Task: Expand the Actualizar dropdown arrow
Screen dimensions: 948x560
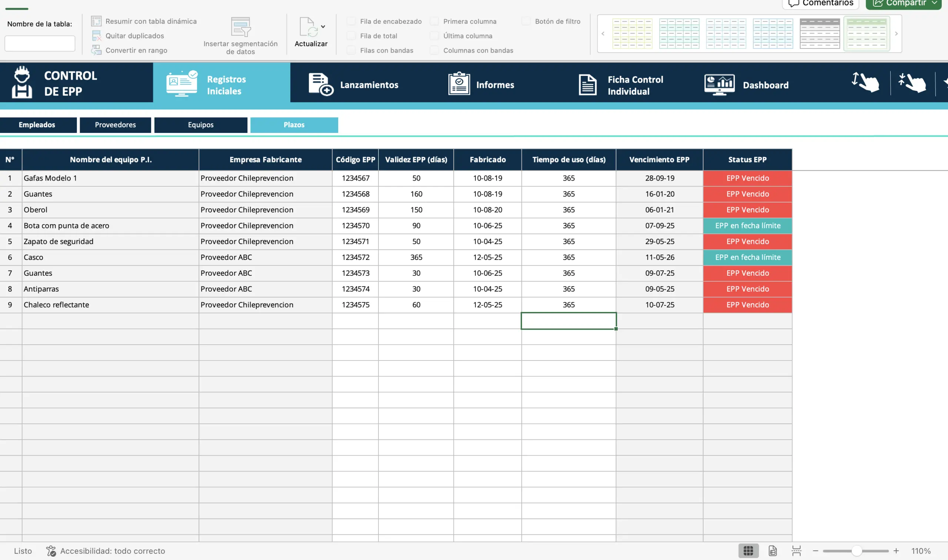Action: pos(323,27)
